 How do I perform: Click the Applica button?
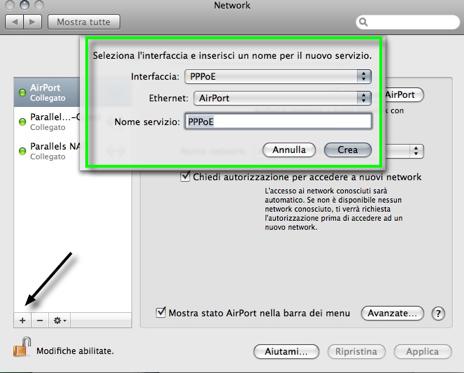[x=423, y=352]
